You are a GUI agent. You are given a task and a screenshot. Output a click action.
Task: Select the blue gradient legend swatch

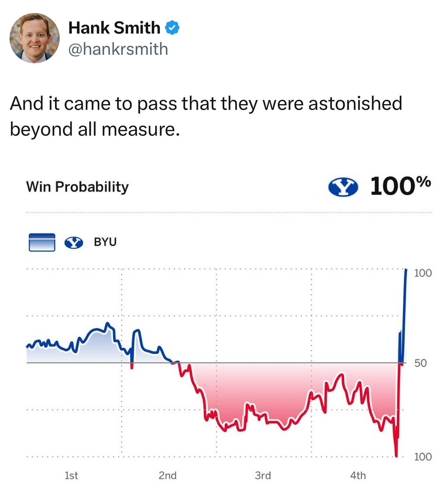(42, 242)
